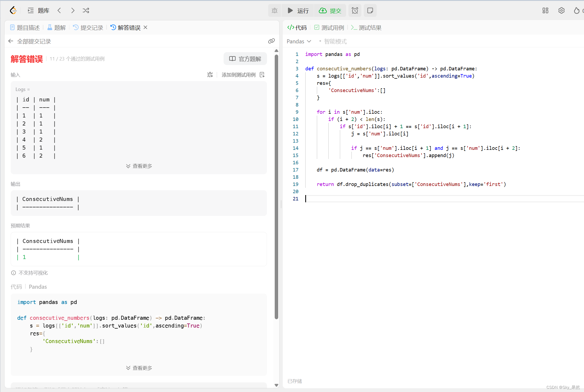This screenshot has width=584, height=392.
Task: Select the 解答错误 tab
Action: [126, 28]
